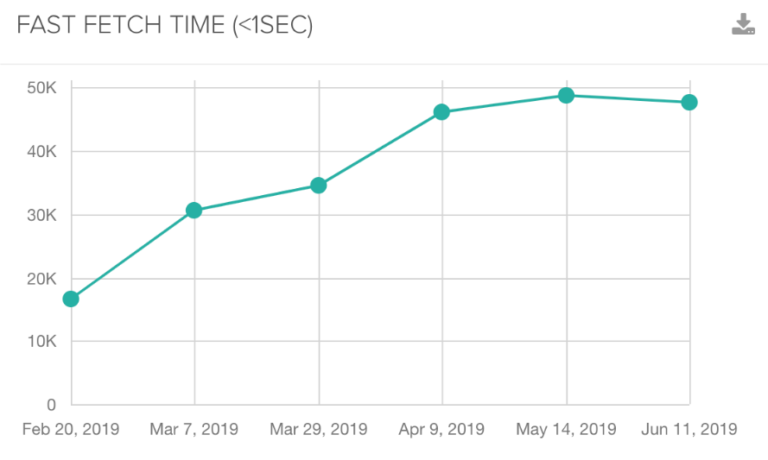Image resolution: width=768 pixels, height=460 pixels.
Task: Select the May 14, 2019 peak data point
Action: coord(566,95)
